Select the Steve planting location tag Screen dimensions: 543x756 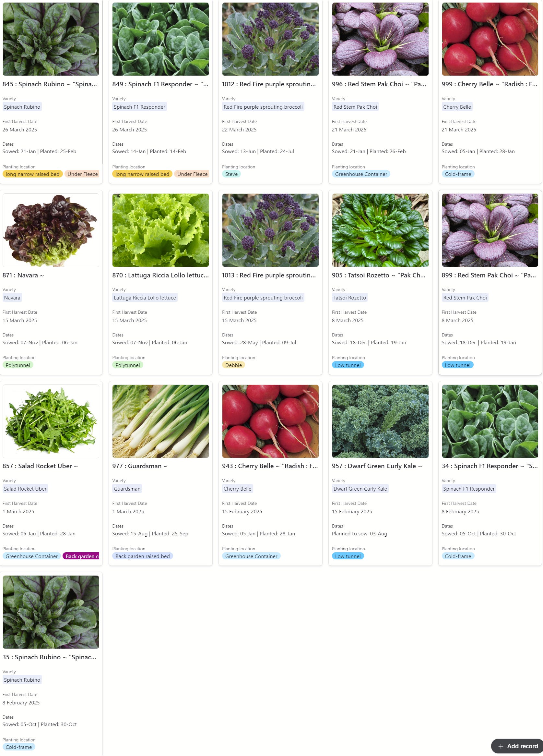[231, 174]
